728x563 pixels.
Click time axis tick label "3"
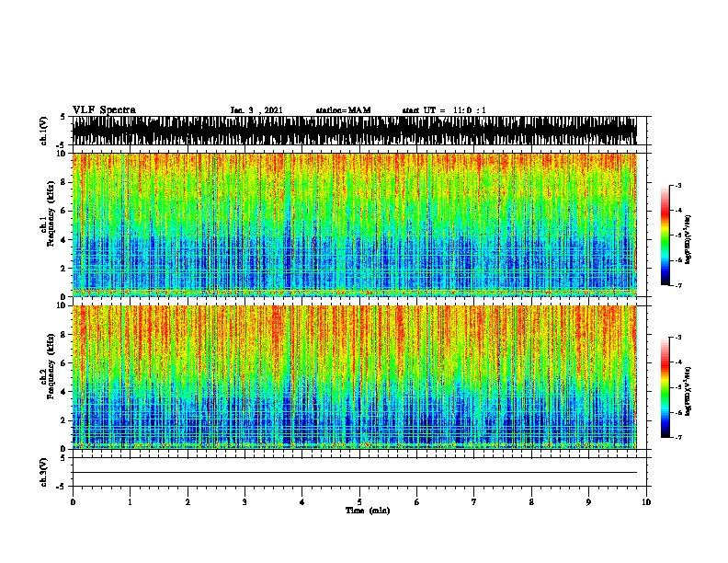(x=245, y=502)
